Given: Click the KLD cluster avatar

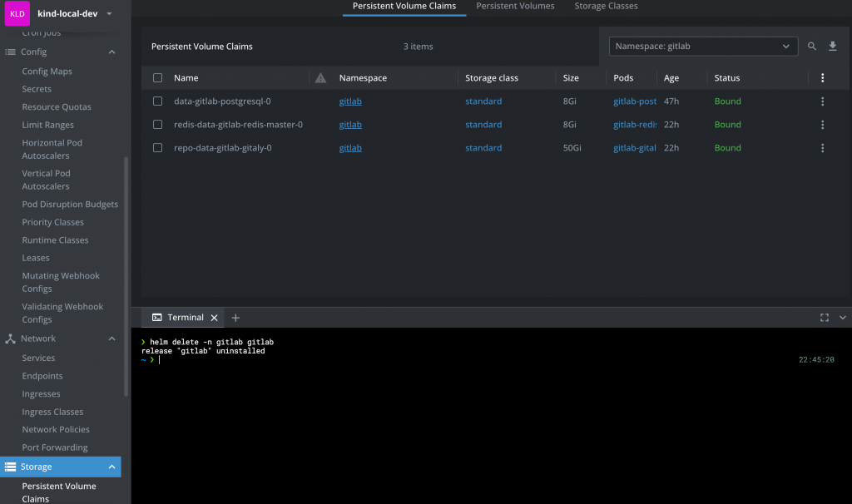Looking at the screenshot, I should click(17, 13).
